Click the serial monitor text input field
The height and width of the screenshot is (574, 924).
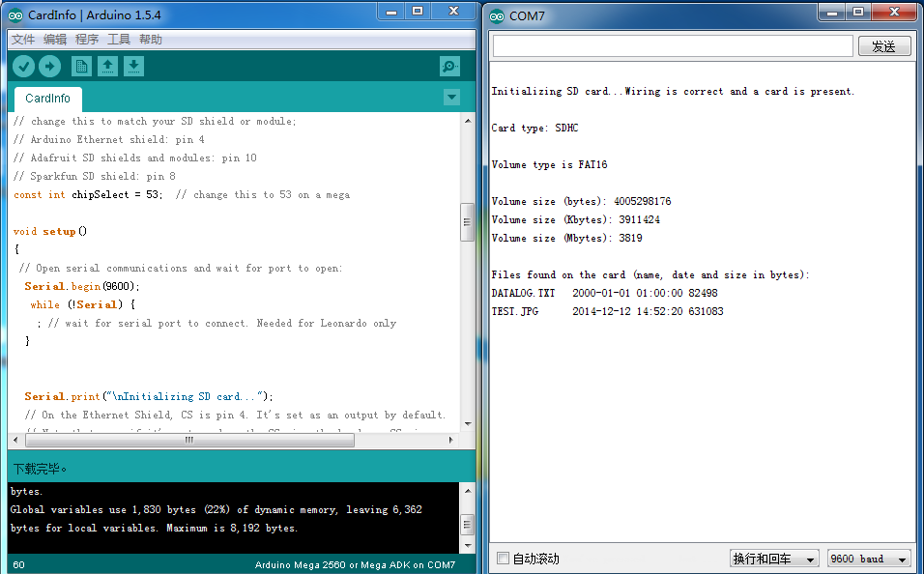pyautogui.click(x=673, y=46)
